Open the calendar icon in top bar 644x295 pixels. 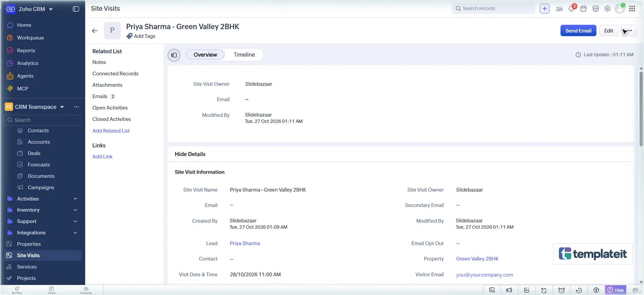tap(583, 8)
